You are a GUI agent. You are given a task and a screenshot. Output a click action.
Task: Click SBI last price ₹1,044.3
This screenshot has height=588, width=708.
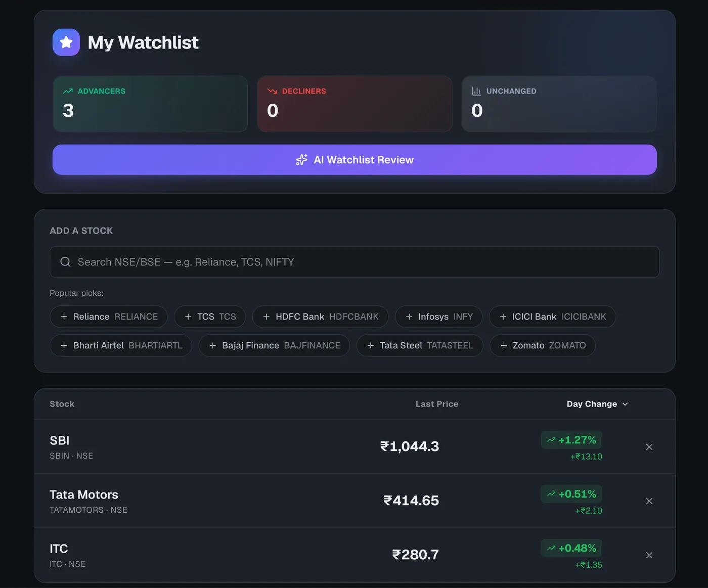410,446
